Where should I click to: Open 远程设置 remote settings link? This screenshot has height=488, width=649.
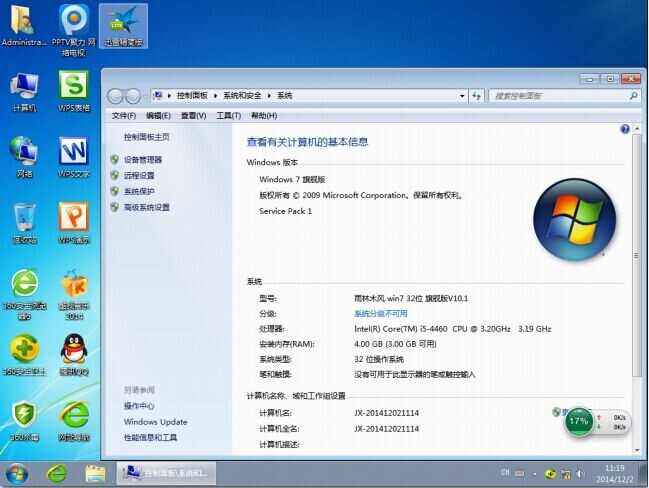coord(139,175)
